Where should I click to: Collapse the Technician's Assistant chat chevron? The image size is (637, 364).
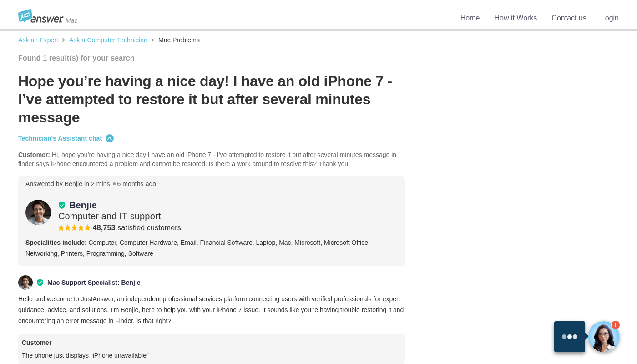(110, 138)
